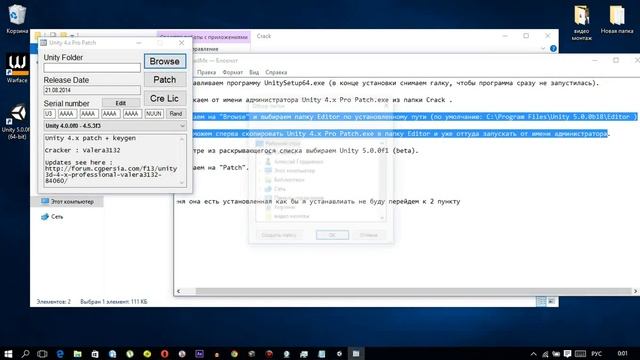Screen dimensions: 640x360
Task: Click the Explorer help question-mark icon
Action: (553, 49)
